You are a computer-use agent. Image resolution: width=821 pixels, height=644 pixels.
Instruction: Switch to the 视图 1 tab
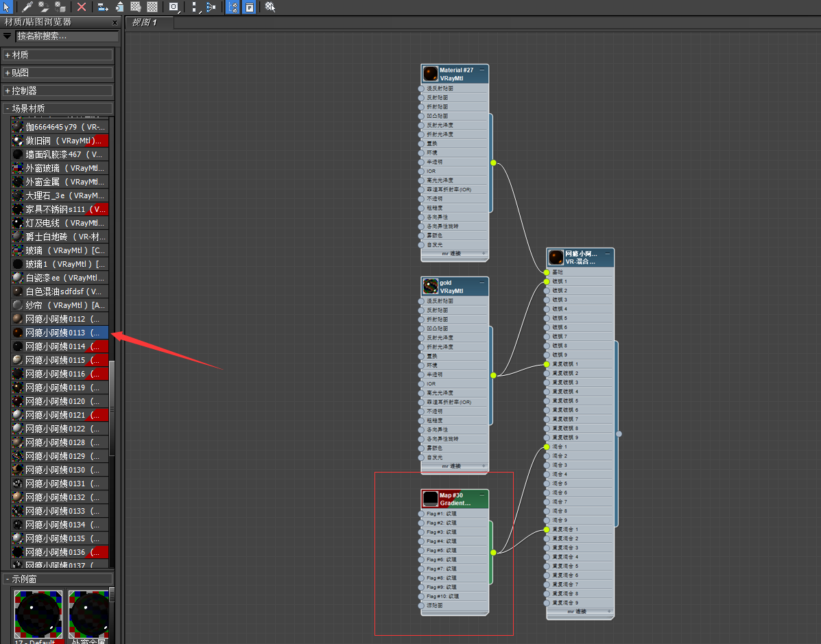(x=145, y=23)
